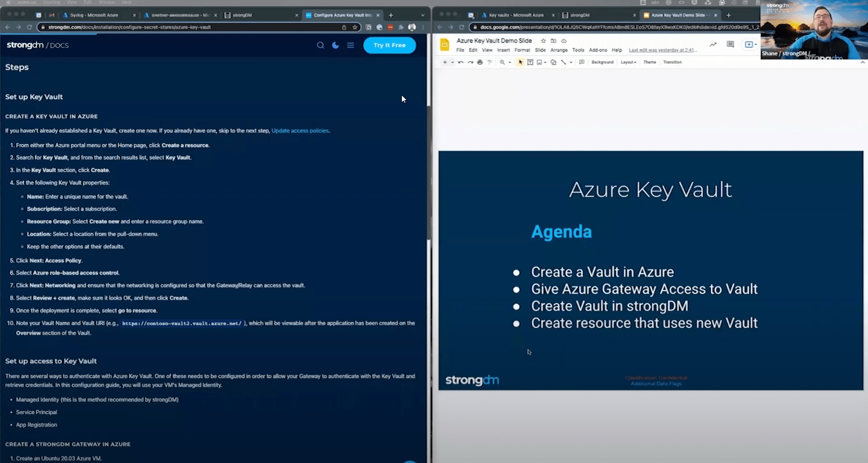
Task: Click the present slideshow button
Action: pos(749,45)
